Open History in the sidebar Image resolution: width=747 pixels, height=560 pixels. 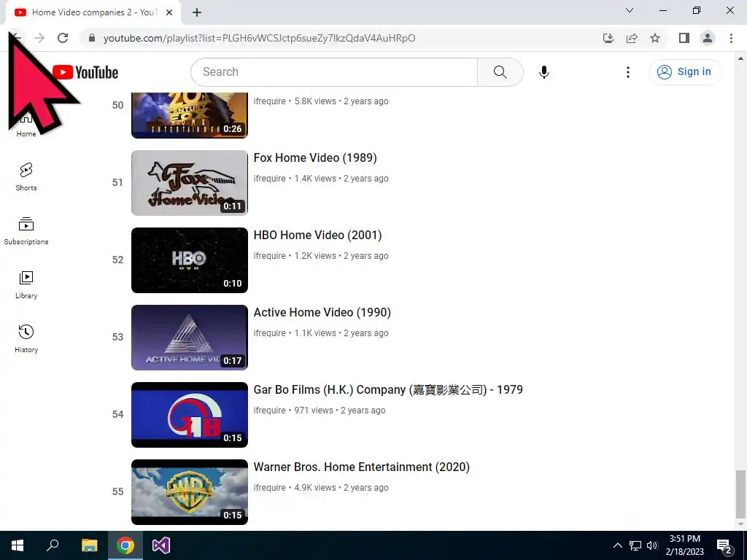(x=26, y=338)
